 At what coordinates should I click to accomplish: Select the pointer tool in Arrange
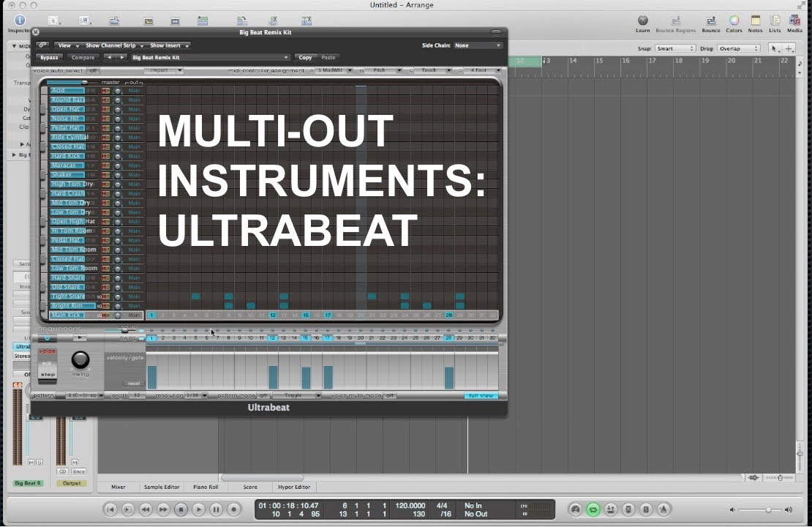pyautogui.click(x=774, y=48)
